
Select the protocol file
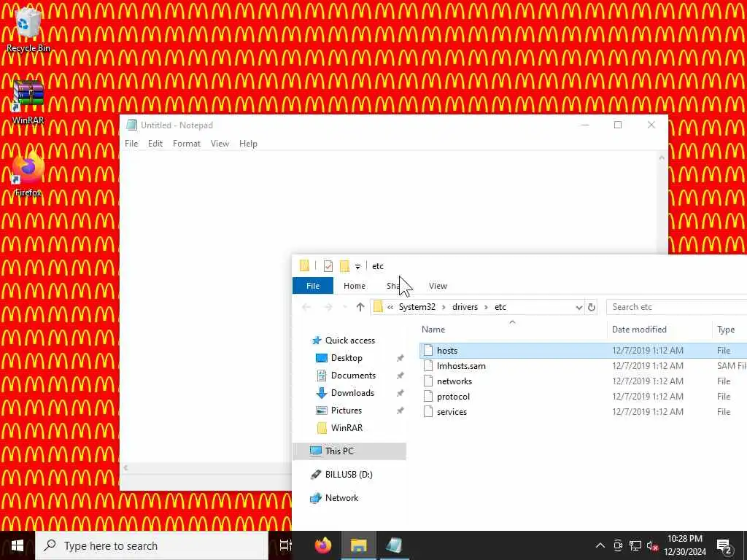(x=583, y=396)
